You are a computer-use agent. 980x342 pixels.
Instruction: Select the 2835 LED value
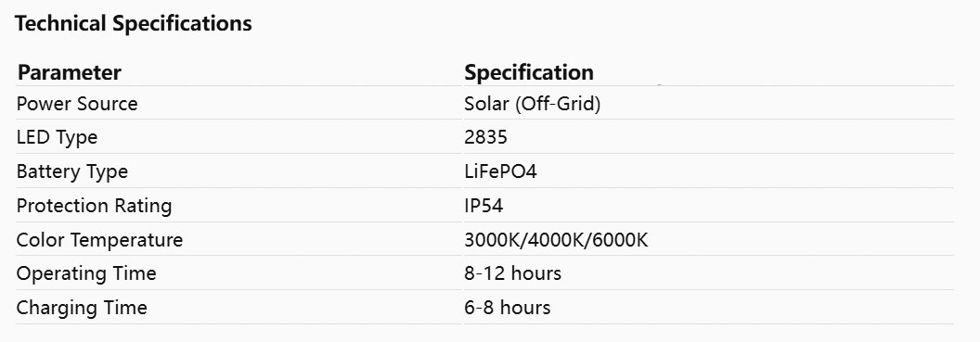point(485,137)
